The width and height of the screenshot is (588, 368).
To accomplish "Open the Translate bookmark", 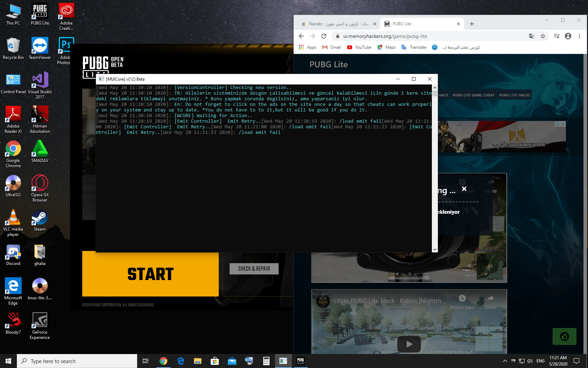I will tap(414, 47).
